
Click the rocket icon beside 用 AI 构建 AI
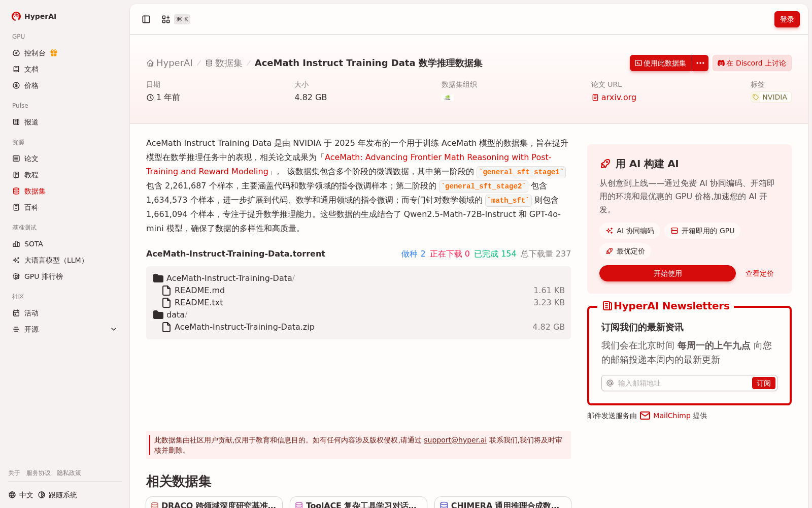pos(605,164)
